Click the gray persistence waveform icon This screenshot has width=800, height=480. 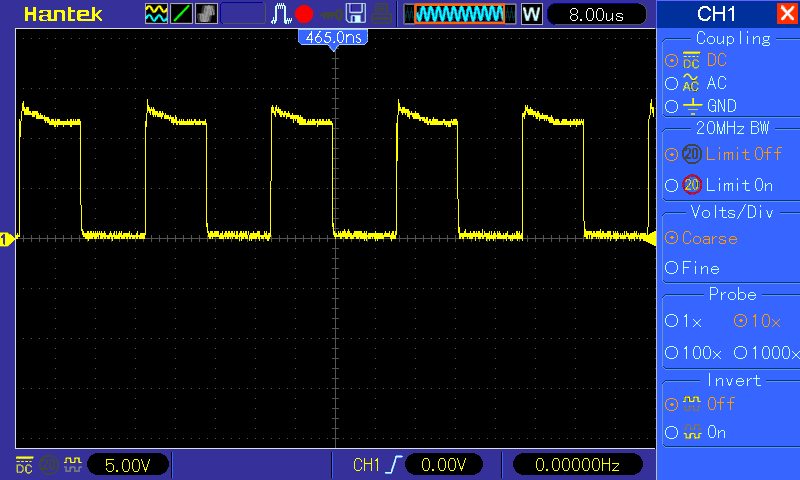[207, 14]
